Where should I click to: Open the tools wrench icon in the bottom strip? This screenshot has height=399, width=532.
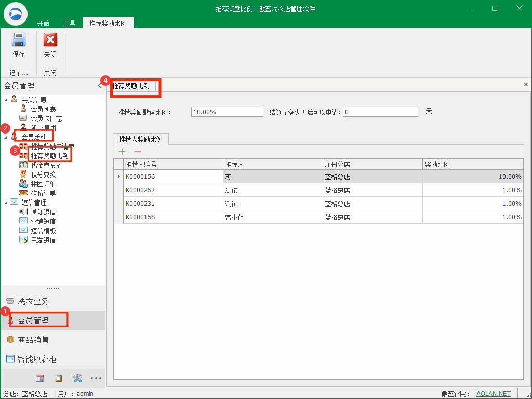click(77, 378)
